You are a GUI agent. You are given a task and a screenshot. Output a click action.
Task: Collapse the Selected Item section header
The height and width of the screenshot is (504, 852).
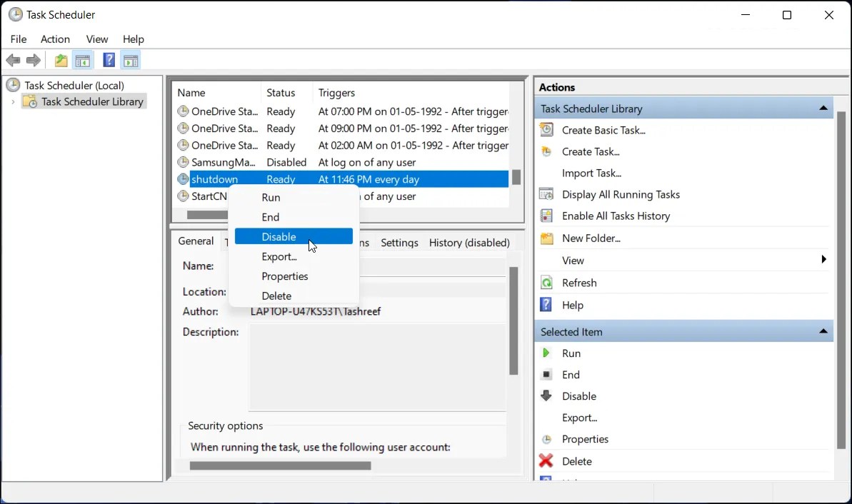coord(823,331)
